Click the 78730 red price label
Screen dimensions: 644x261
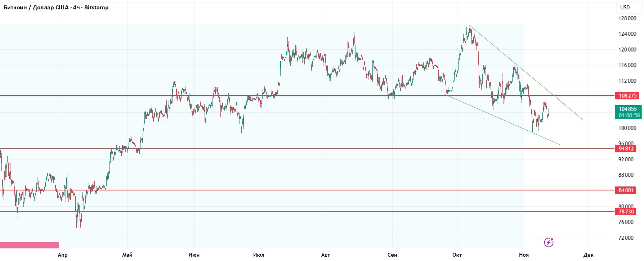(626, 212)
